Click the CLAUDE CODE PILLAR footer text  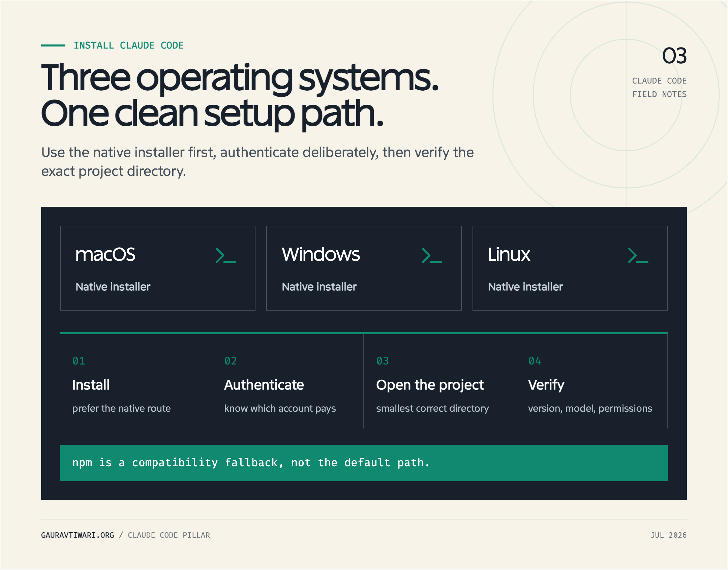[169, 535]
